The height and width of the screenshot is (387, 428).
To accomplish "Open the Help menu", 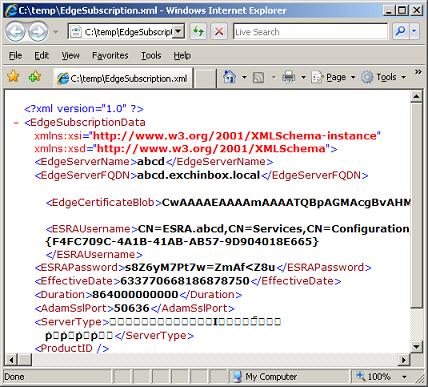I will [x=182, y=55].
